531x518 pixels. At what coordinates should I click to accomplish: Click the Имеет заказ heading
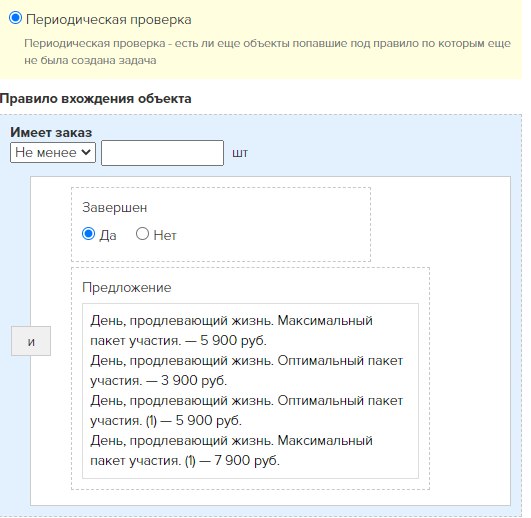[x=51, y=132]
